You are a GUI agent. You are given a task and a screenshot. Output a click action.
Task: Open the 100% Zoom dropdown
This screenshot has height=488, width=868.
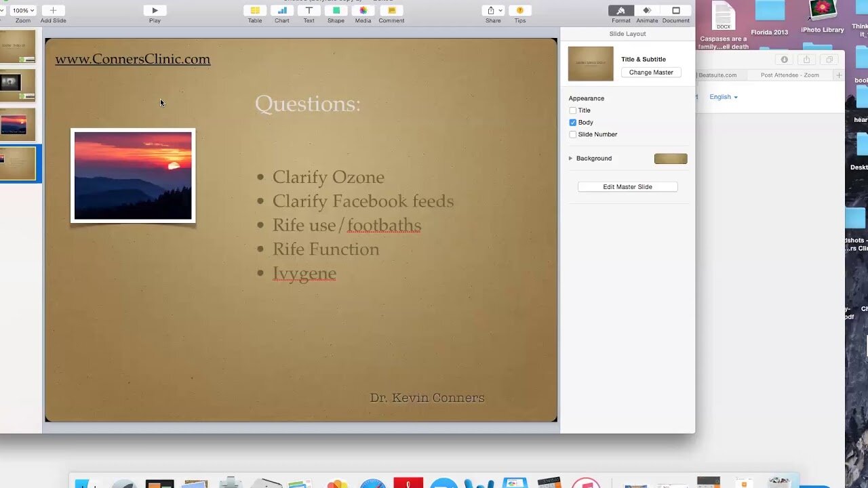pos(23,10)
